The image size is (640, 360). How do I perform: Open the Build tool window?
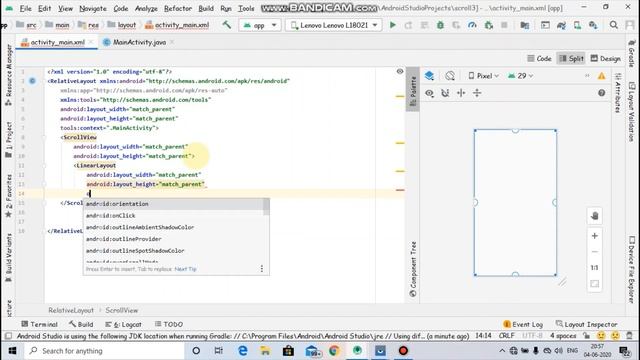click(81, 324)
